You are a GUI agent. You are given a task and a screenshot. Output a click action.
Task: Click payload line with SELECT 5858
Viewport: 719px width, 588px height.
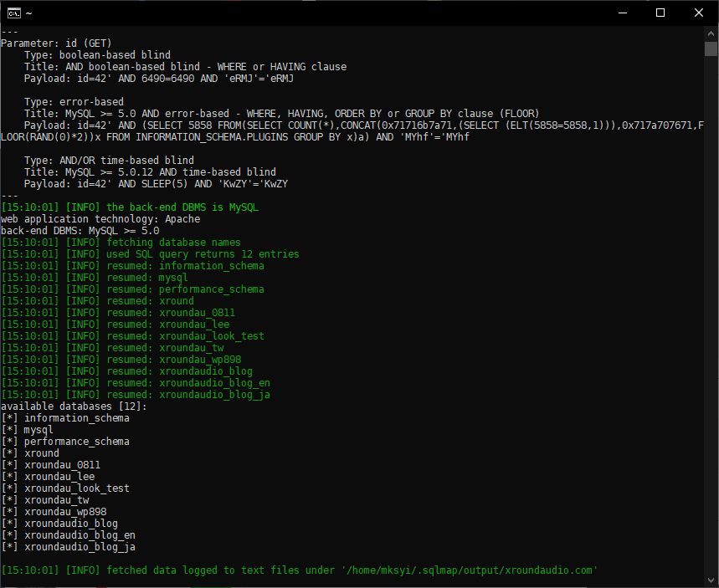363,125
